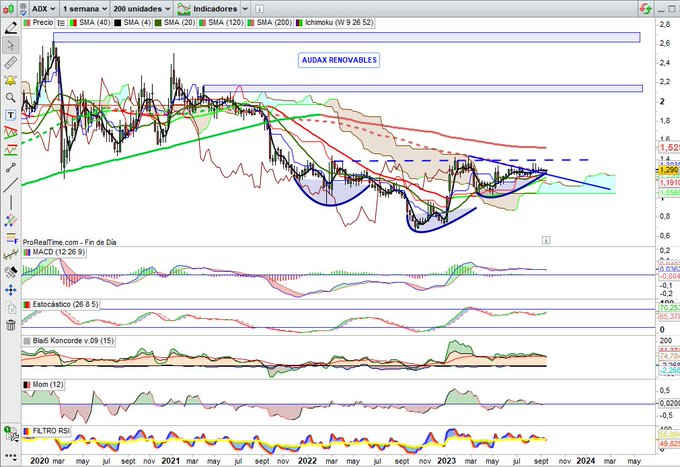
Task: Click the SMA (20) green color swatch
Action: [158, 23]
